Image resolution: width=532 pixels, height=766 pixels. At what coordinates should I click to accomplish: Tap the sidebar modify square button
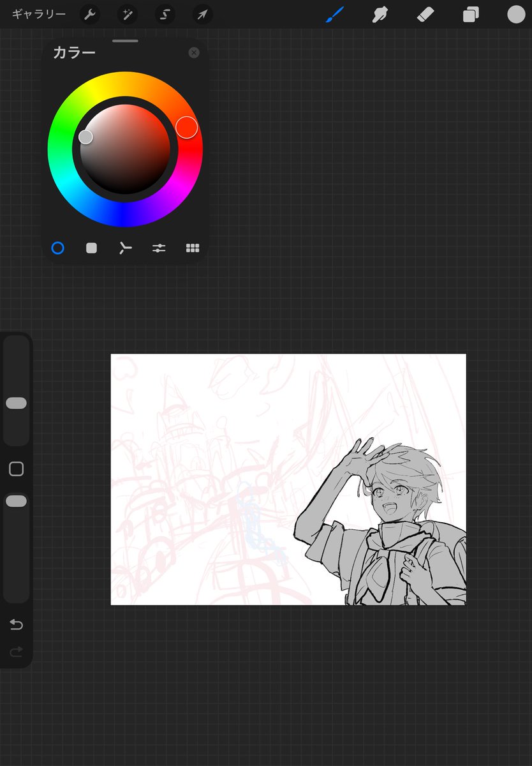17,469
